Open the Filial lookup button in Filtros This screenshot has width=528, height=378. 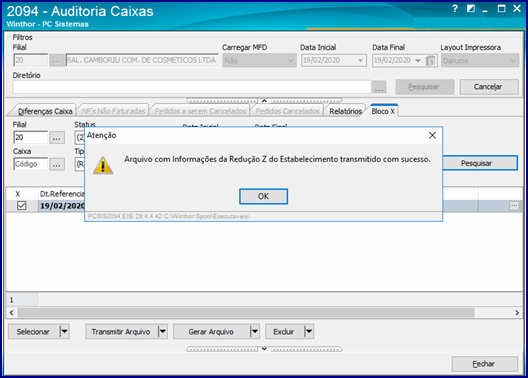click(57, 61)
